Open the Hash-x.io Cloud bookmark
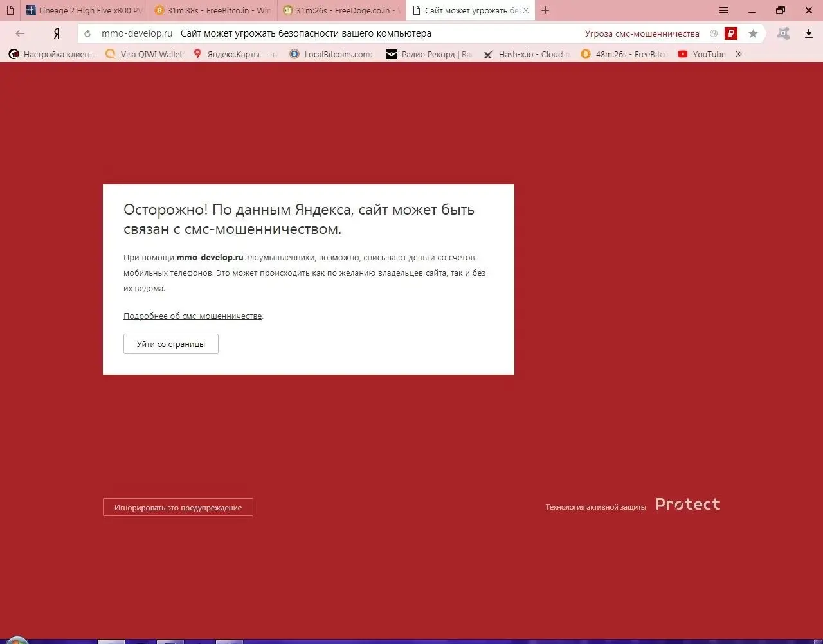 click(x=527, y=54)
